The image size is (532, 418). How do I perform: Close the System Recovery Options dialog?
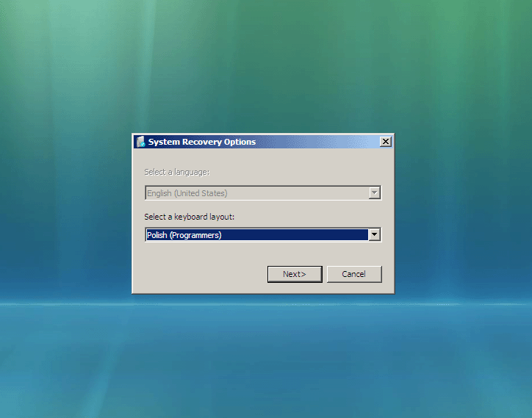[x=386, y=142]
